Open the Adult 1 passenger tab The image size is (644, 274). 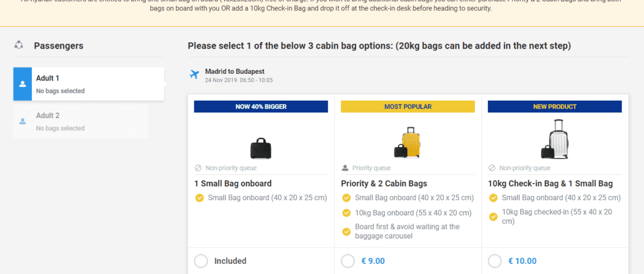[88, 84]
